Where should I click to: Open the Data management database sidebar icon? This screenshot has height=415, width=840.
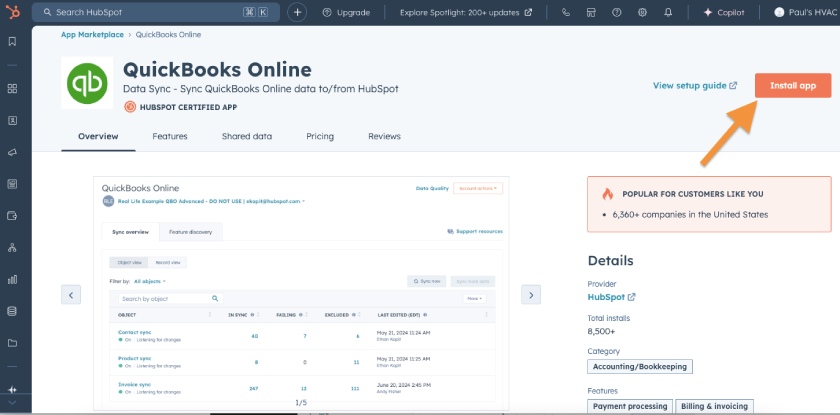[x=12, y=311]
